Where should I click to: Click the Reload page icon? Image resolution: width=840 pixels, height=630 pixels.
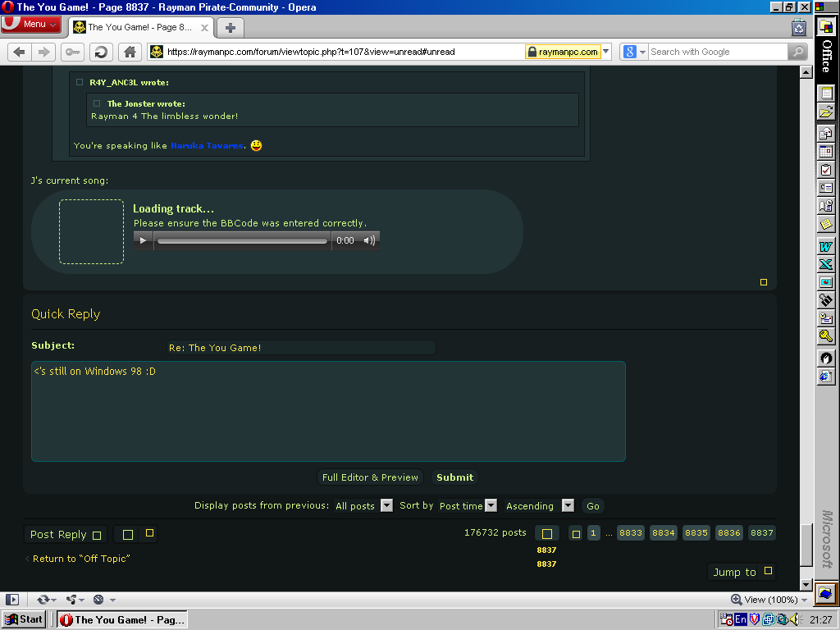pyautogui.click(x=101, y=52)
